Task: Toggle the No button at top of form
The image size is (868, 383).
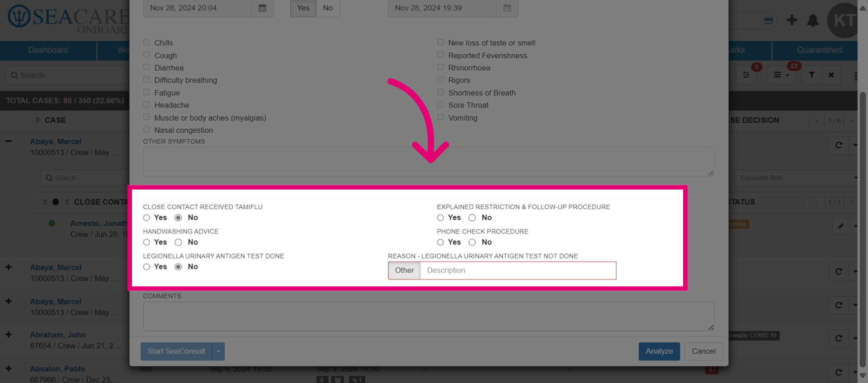Action: (x=328, y=8)
